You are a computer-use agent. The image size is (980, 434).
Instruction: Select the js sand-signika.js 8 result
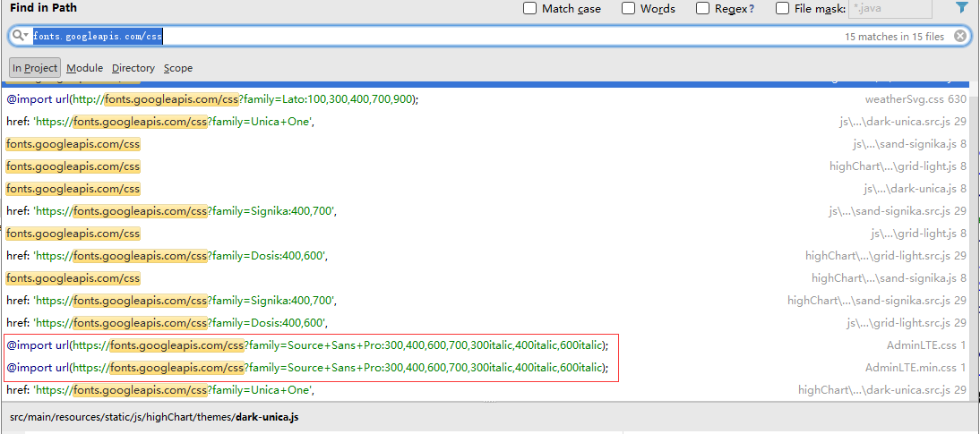coord(486,144)
